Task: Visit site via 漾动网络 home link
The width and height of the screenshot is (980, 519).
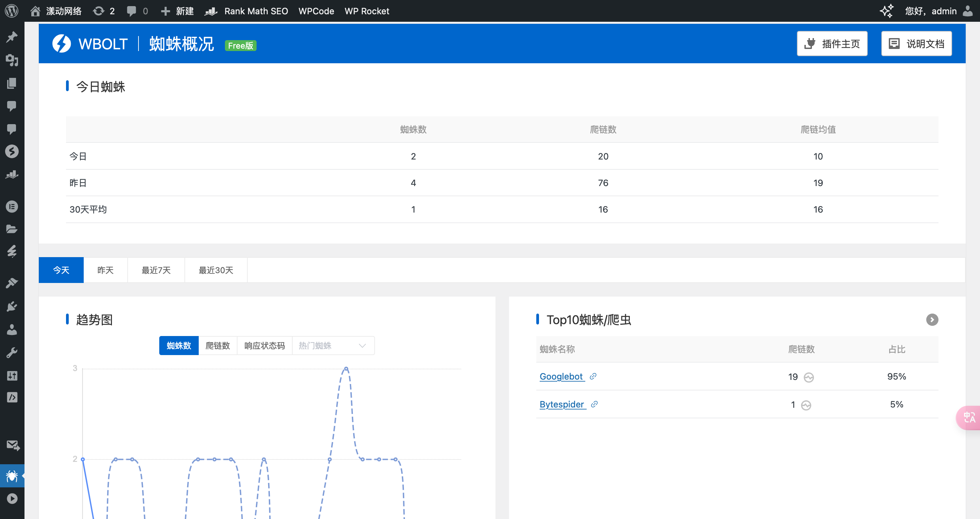Action: point(56,11)
